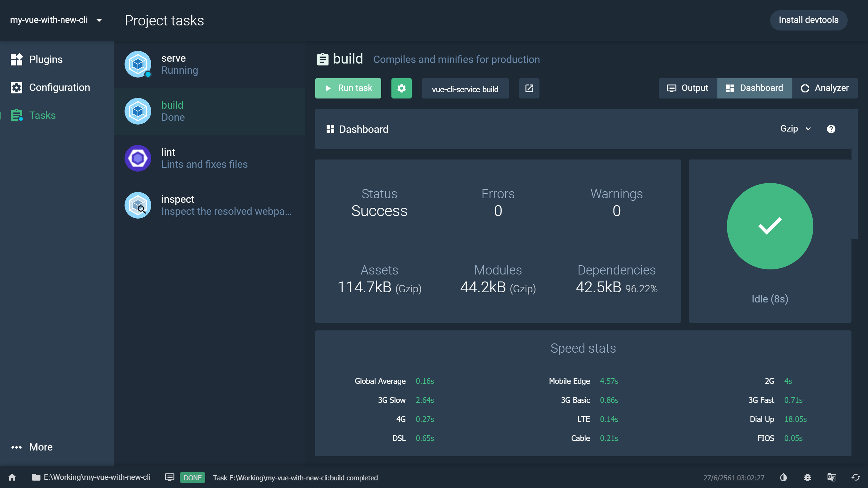Screen dimensions: 868x488
Task: Refresh the page via status bar icon
Action: coord(856,477)
